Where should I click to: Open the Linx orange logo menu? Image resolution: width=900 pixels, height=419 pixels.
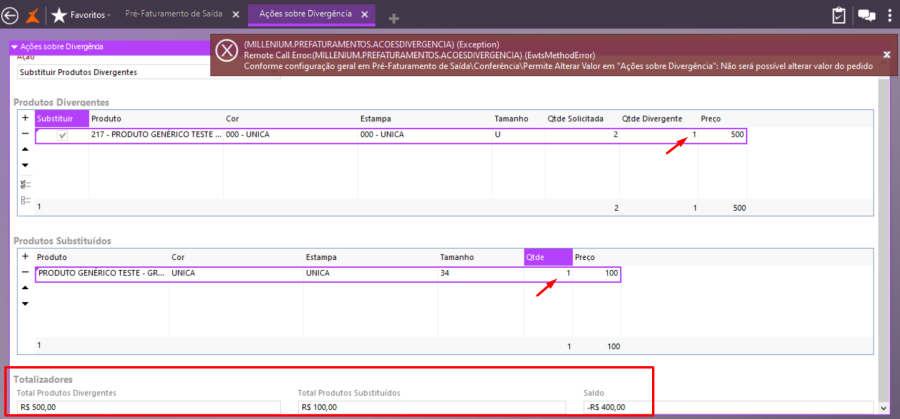pos(34,15)
